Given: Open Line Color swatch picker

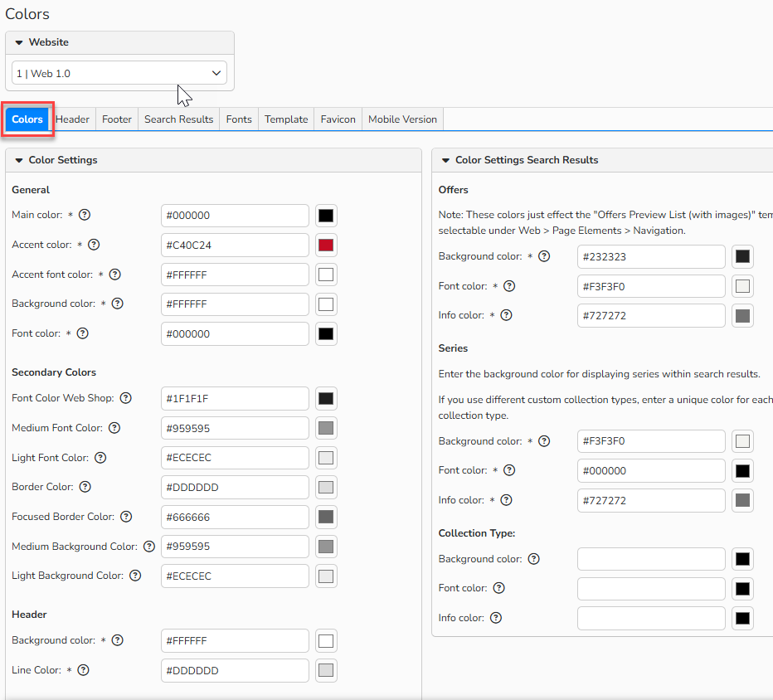Looking at the screenshot, I should point(326,670).
